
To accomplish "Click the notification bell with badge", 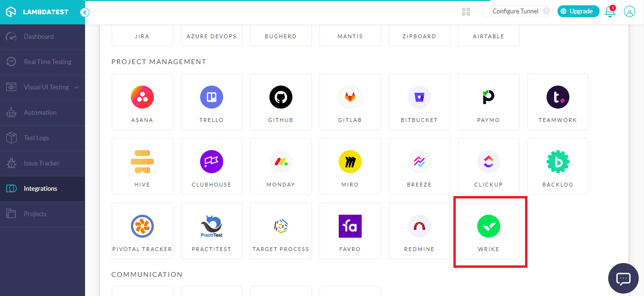I will click(610, 12).
